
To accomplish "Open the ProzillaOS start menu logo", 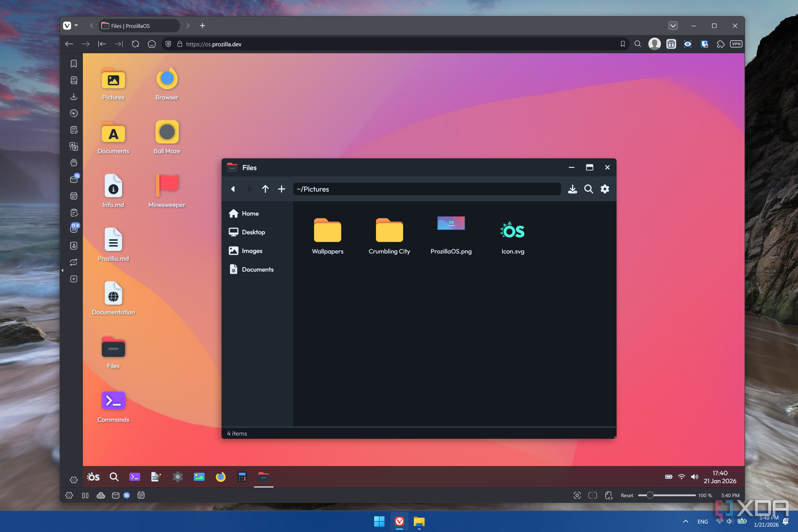I will click(93, 477).
